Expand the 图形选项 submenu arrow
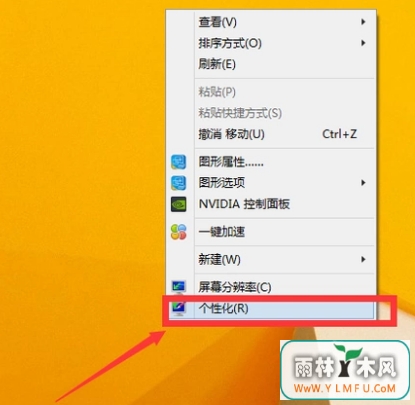This screenshot has height=405, width=415. (363, 183)
